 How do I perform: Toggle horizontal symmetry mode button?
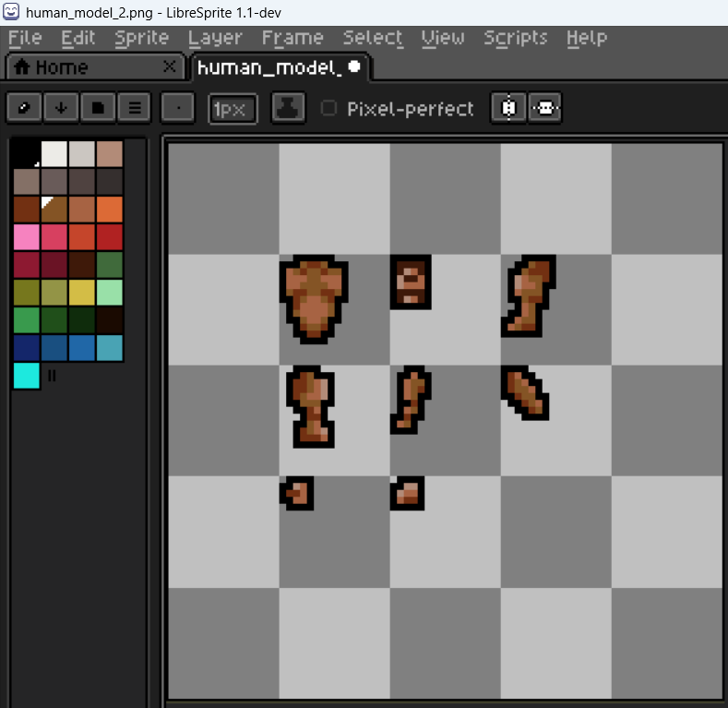pos(508,108)
